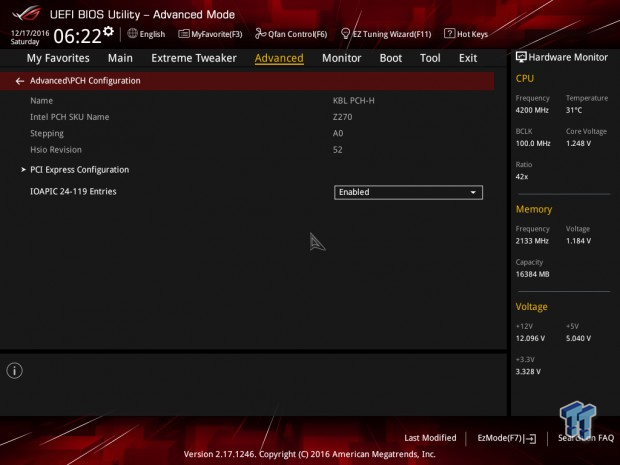
Task: Click the A0 stepping value
Action: 338,133
